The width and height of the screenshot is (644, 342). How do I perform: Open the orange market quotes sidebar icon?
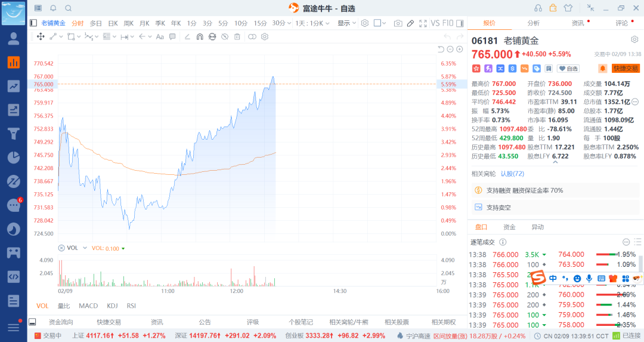(x=14, y=63)
